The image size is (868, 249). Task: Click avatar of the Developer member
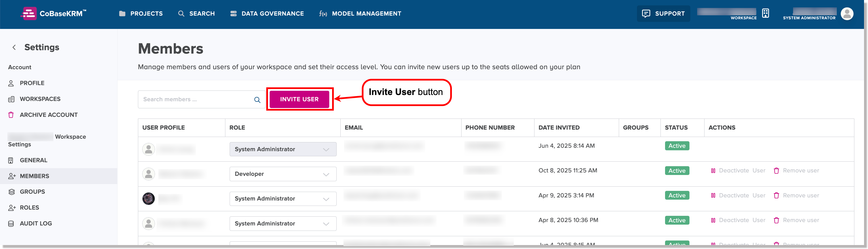pyautogui.click(x=149, y=174)
